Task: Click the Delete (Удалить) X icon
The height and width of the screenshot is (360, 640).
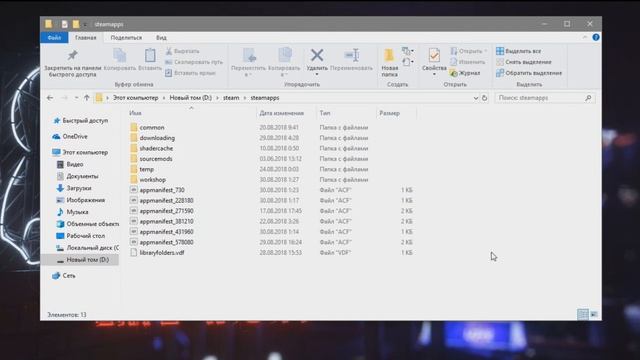Action: tap(317, 55)
